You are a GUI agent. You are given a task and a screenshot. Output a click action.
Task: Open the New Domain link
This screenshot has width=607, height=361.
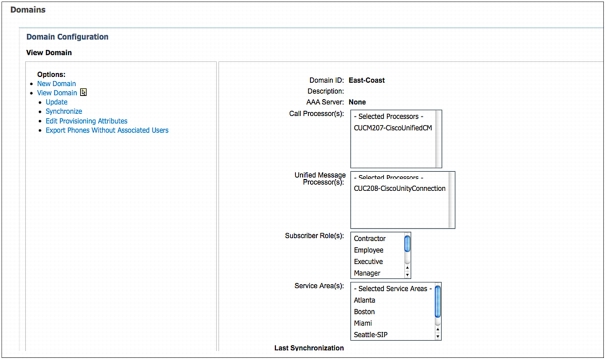tap(57, 84)
